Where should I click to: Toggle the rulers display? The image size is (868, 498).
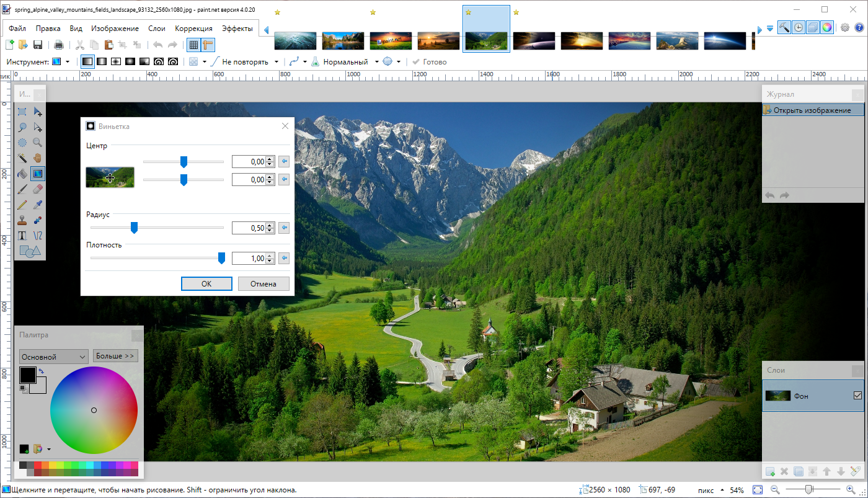[208, 45]
